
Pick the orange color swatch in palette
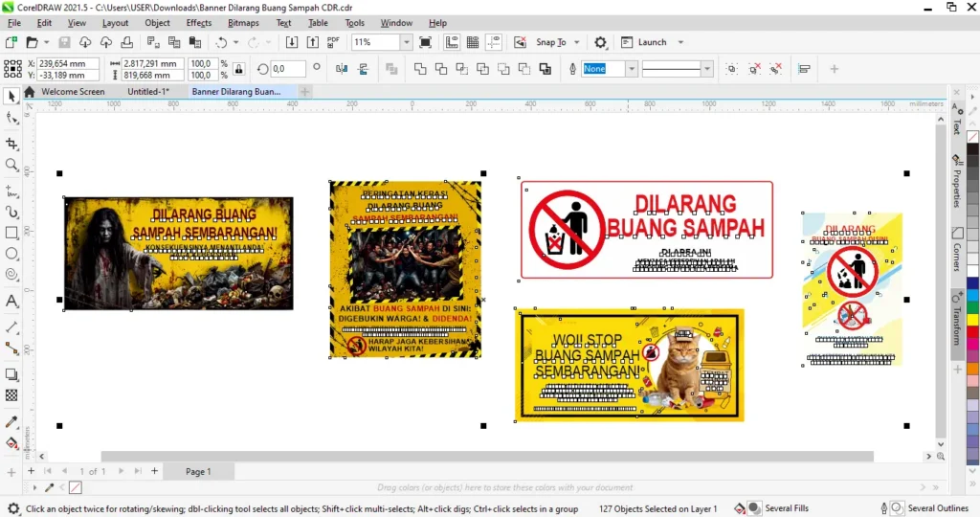pos(973,369)
